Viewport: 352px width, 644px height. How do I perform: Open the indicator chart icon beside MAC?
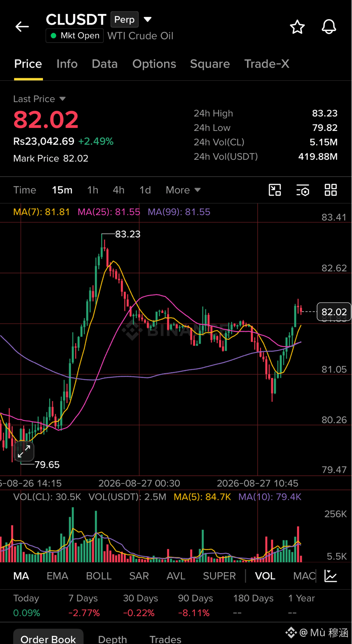tap(331, 576)
